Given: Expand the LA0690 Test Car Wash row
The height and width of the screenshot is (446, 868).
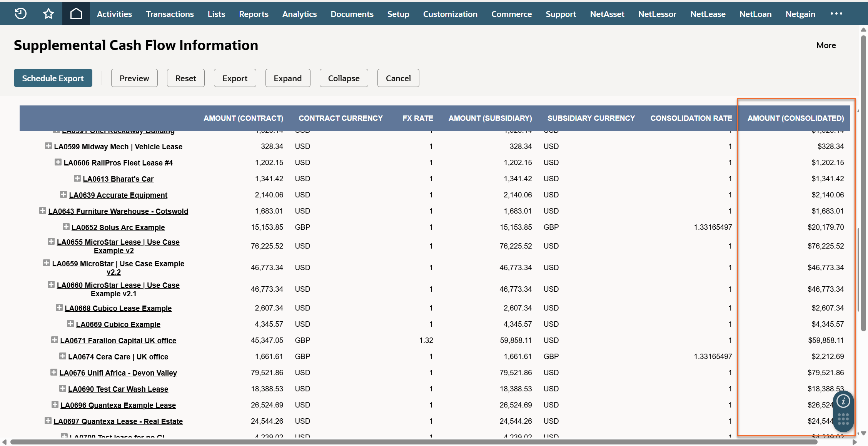Looking at the screenshot, I should (x=62, y=389).
